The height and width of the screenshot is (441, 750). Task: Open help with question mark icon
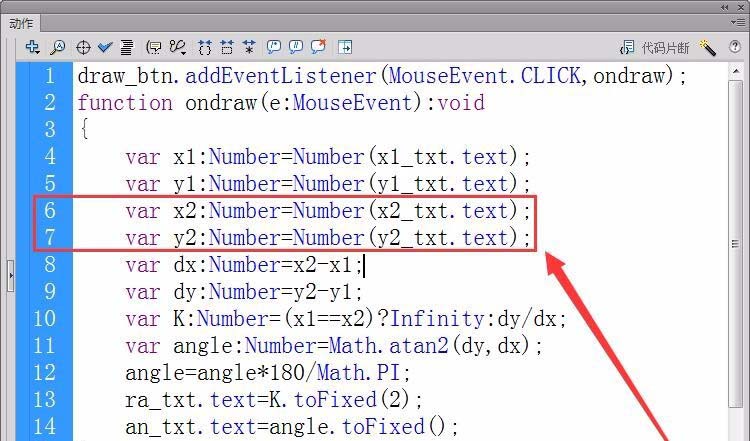pyautogui.click(x=735, y=46)
